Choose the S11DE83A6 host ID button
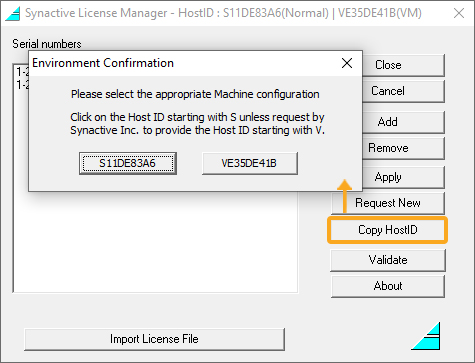 pos(128,163)
